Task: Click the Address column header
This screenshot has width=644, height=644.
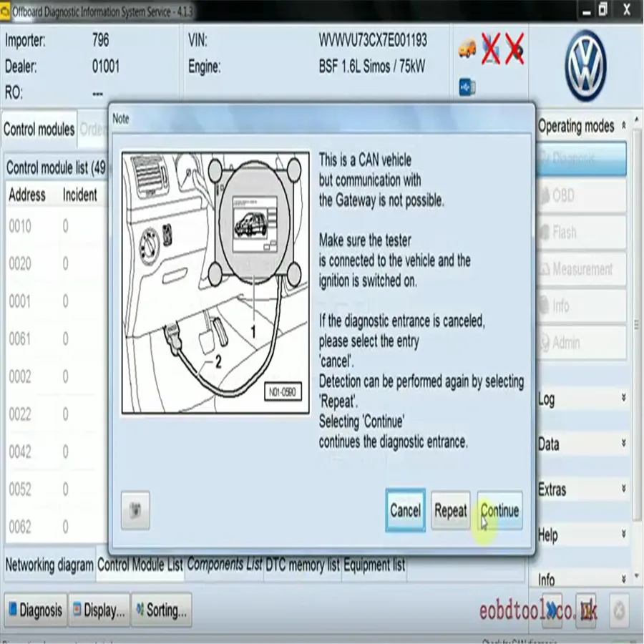Action: 27,195
